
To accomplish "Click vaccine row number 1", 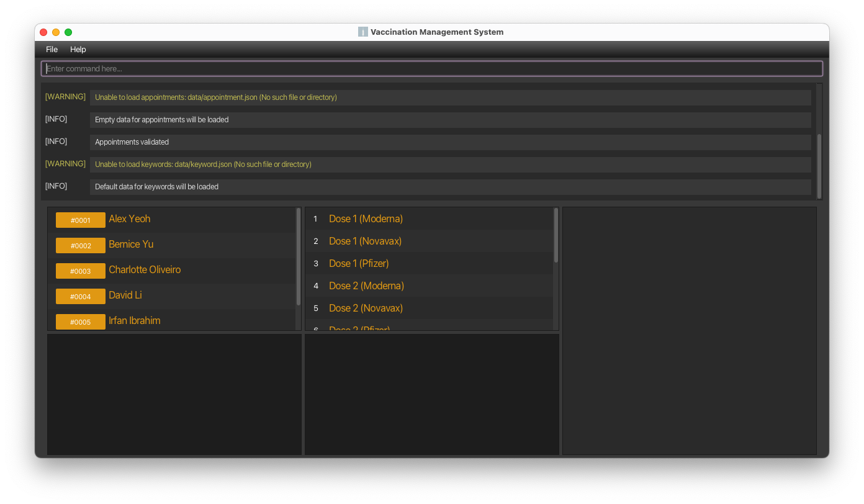I will pos(315,218).
